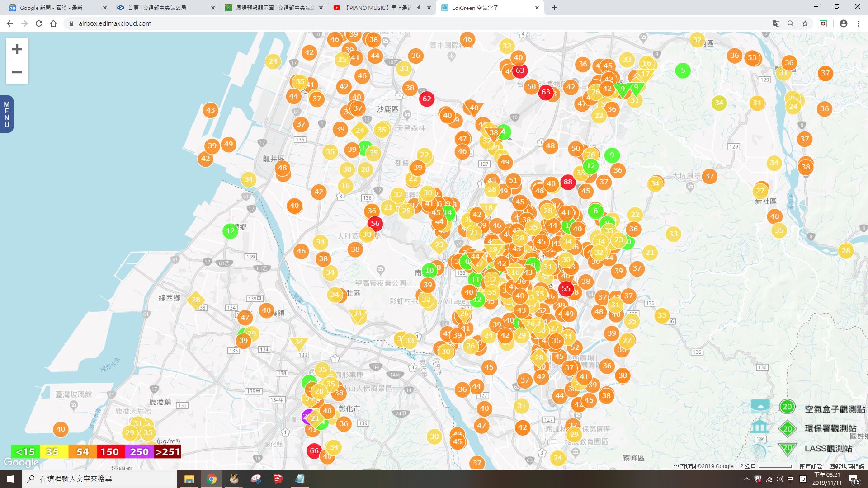
Task: Zoom out the map with minus button
Action: 17,72
